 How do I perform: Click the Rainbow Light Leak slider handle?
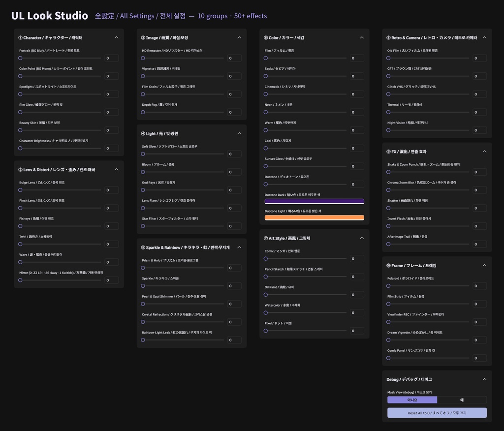[x=143, y=339]
